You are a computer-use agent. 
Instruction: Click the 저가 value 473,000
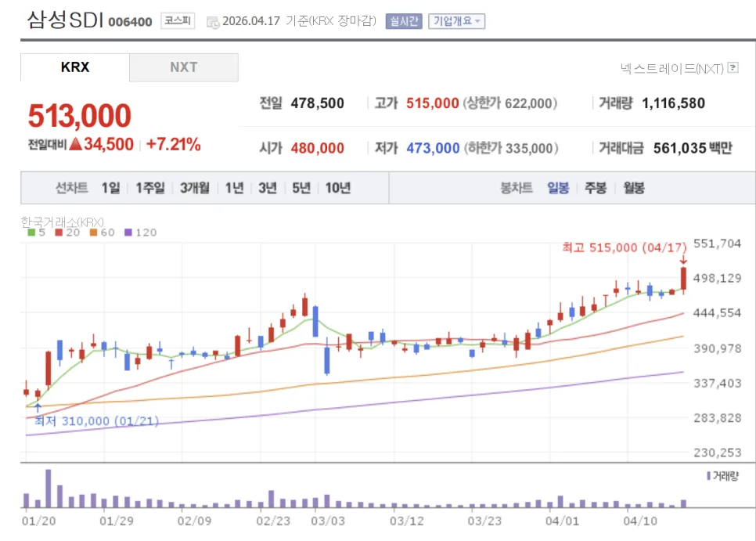click(433, 148)
